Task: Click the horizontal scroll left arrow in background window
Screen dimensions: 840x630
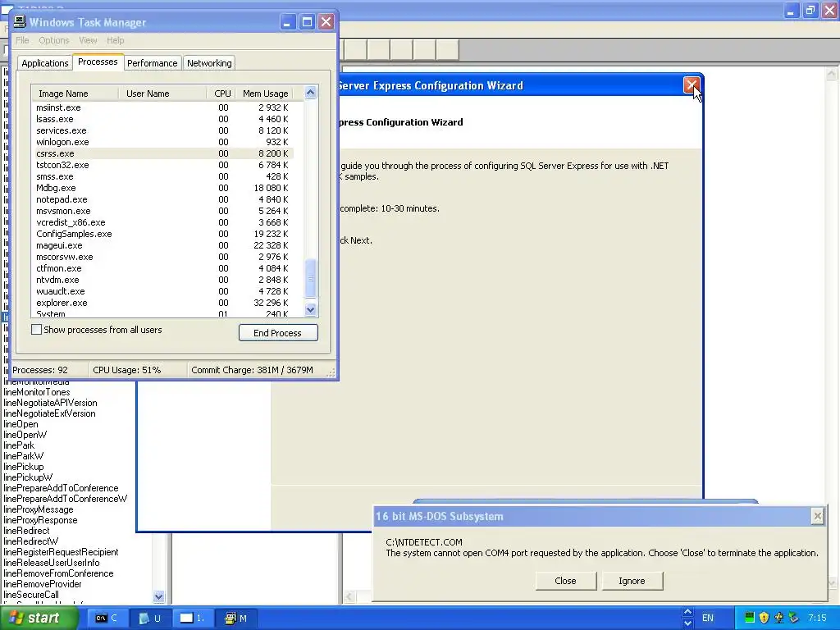Action: [349, 596]
